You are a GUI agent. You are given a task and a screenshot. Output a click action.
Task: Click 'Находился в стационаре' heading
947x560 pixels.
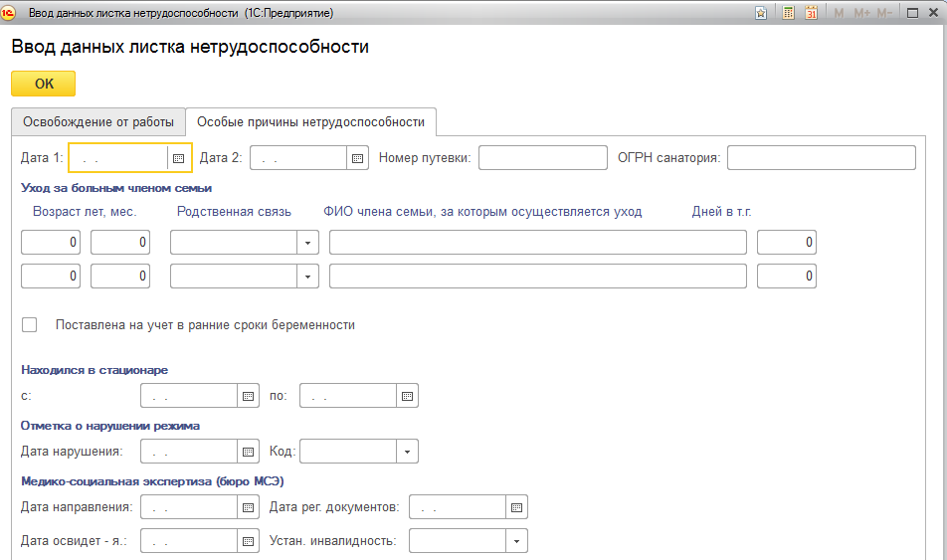[95, 370]
